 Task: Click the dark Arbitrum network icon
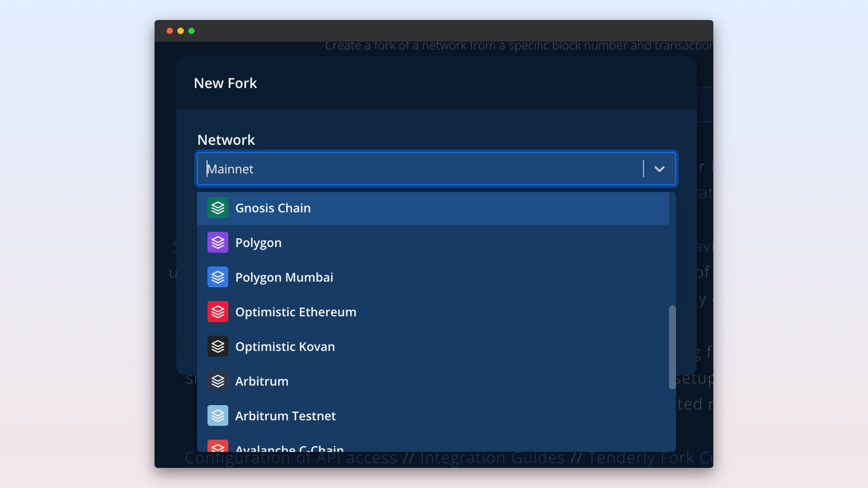point(217,381)
